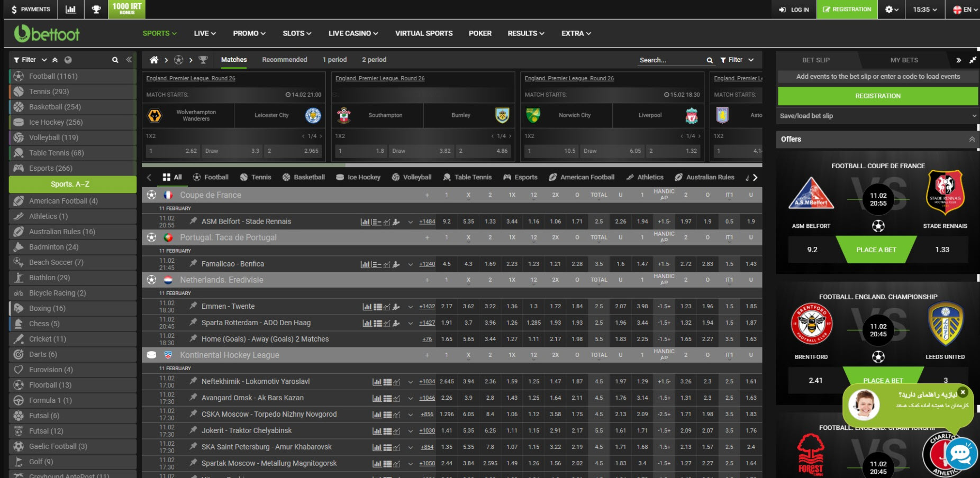Collapse the Offers panel
This screenshot has height=478, width=980.
pos(972,139)
